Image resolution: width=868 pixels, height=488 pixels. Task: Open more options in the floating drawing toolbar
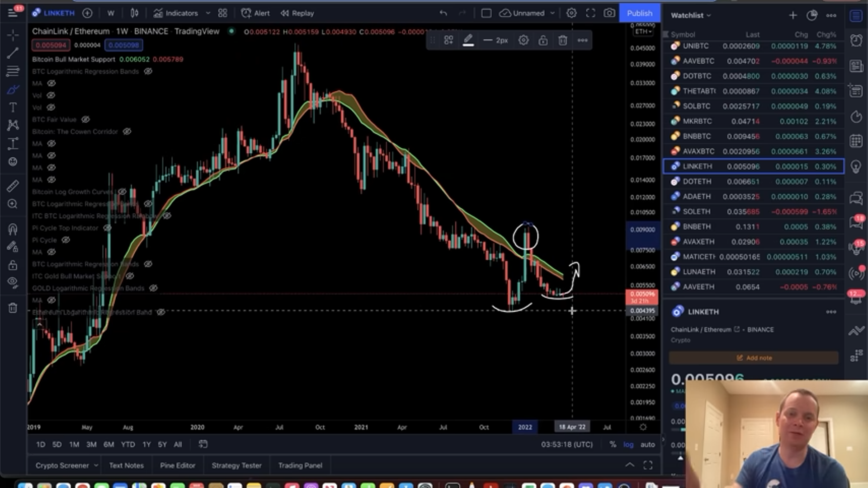pyautogui.click(x=582, y=40)
